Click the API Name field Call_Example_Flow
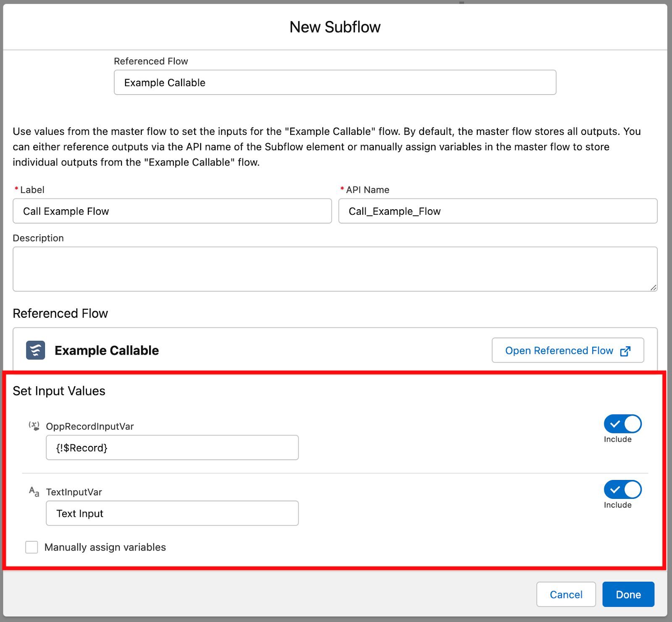Image resolution: width=672 pixels, height=622 pixels. (x=498, y=211)
